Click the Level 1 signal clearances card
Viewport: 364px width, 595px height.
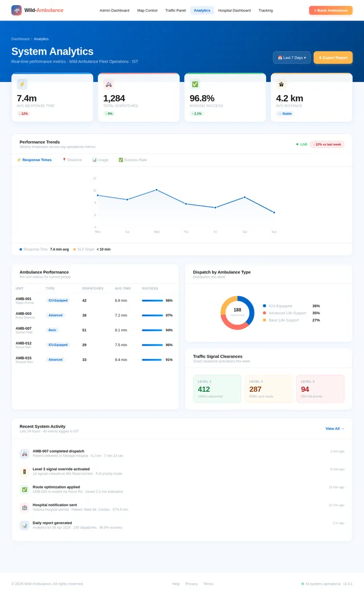click(x=217, y=388)
